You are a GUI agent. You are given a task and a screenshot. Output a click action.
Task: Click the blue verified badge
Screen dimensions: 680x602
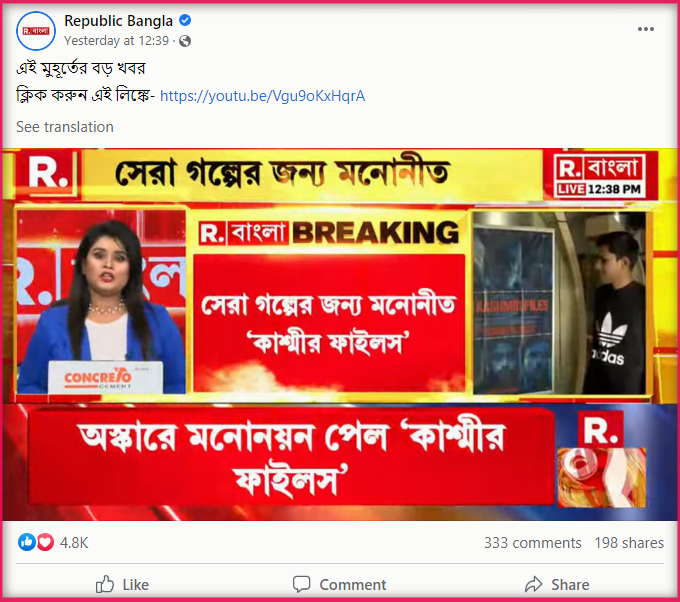coord(185,20)
